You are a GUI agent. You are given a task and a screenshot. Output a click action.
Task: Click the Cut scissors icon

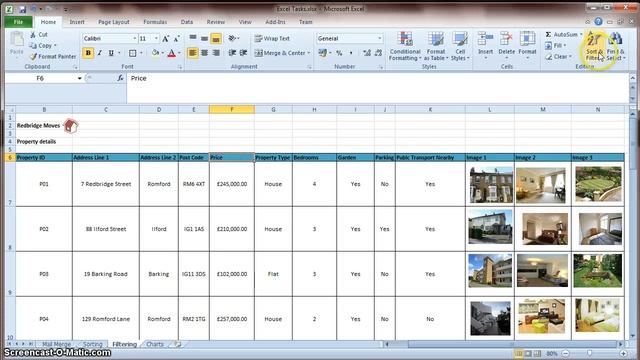click(x=33, y=35)
